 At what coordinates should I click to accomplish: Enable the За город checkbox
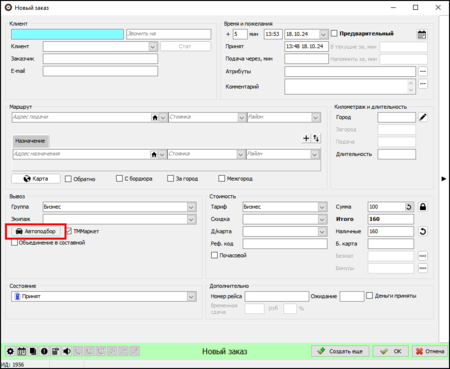click(x=170, y=179)
